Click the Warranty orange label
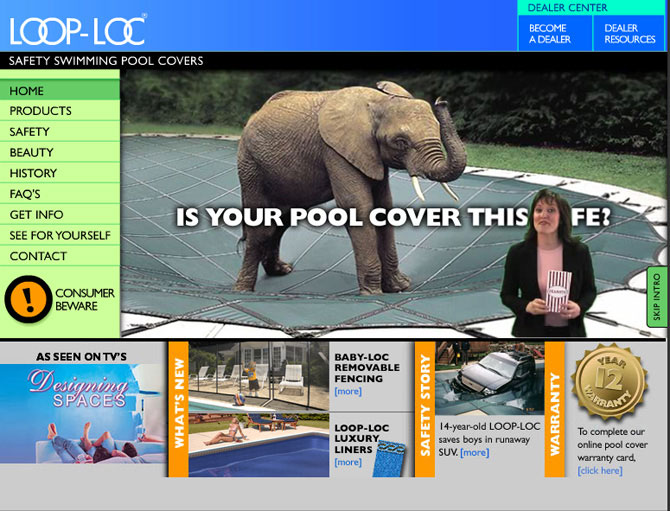 point(554,409)
